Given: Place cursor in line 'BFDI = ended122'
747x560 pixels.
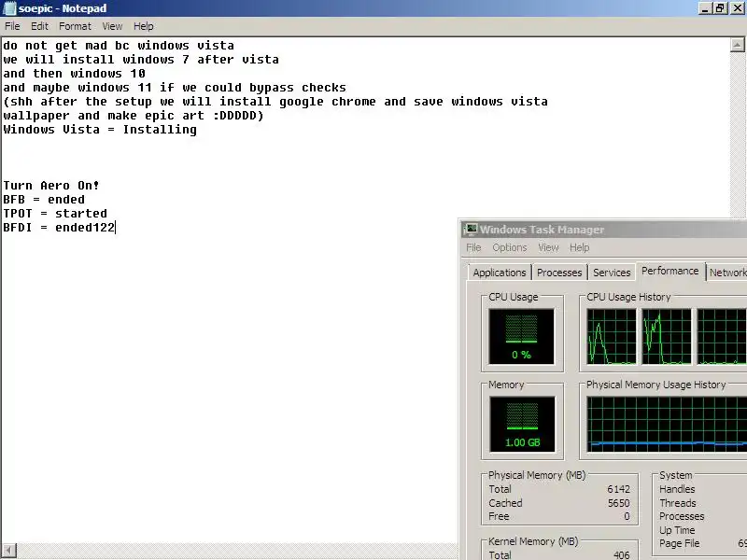Looking at the screenshot, I should [x=59, y=228].
